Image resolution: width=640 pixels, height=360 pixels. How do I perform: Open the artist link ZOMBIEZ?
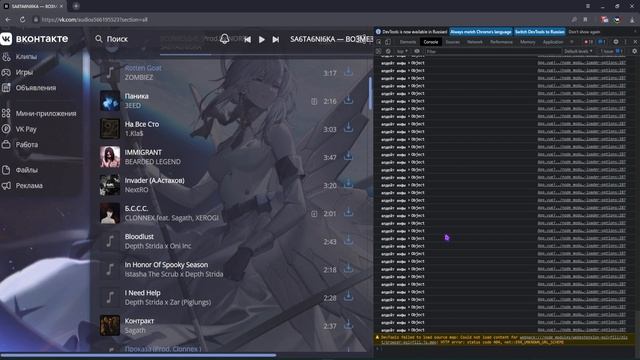[x=139, y=78]
